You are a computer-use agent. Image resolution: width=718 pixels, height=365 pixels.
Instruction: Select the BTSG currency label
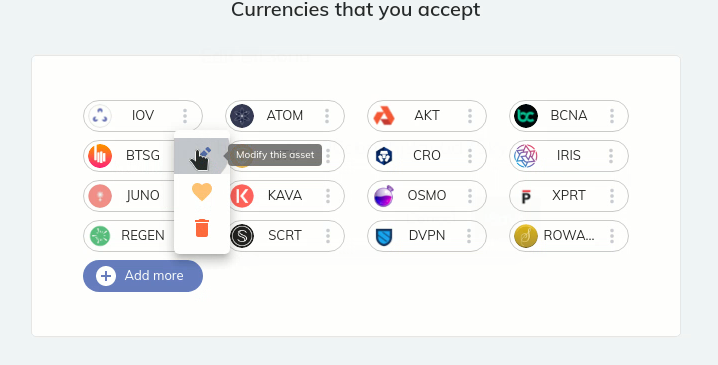click(143, 156)
